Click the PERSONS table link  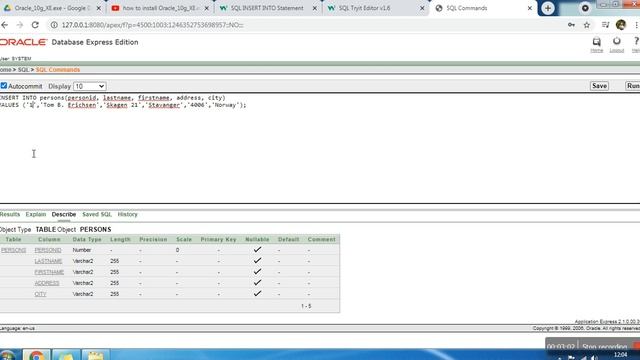13,250
